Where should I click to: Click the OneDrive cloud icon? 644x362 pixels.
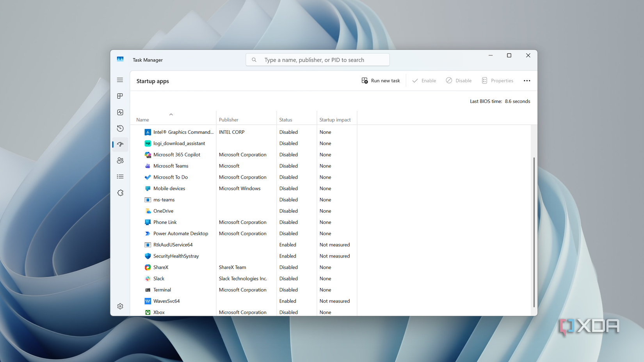(148, 211)
